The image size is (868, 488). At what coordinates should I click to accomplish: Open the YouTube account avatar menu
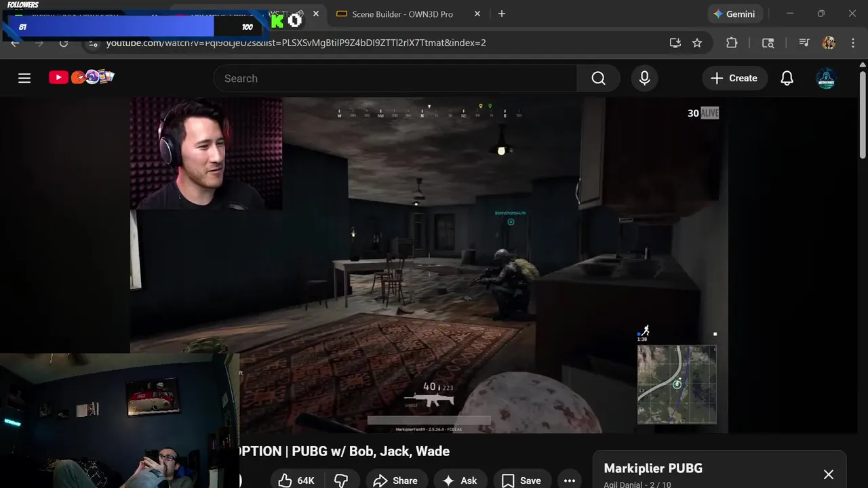(x=826, y=79)
